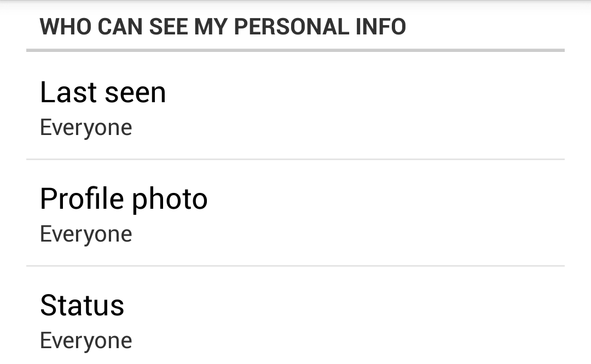The image size is (591, 364).
Task: Tap the 'Profile photo' title text
Action: (x=124, y=198)
